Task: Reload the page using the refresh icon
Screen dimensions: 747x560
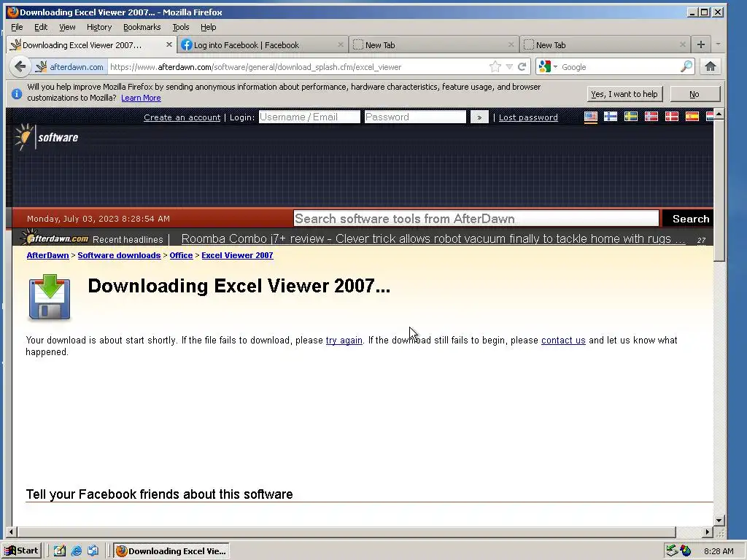Action: click(x=522, y=66)
